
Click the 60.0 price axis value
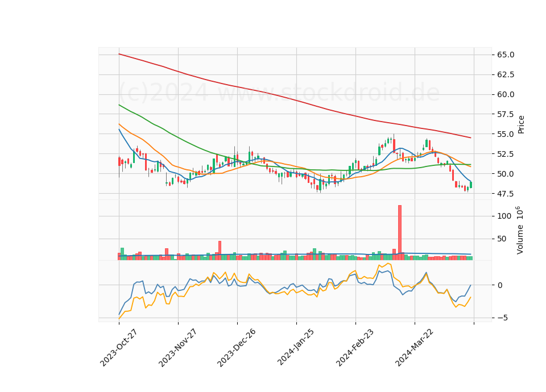[x=506, y=95]
